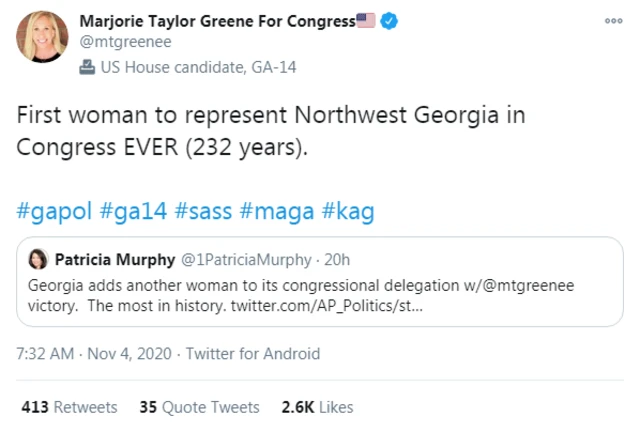Viewport: 640px width, 432px height.
Task: Click Marjorie Taylor Greene's profile picture
Action: coord(41,41)
